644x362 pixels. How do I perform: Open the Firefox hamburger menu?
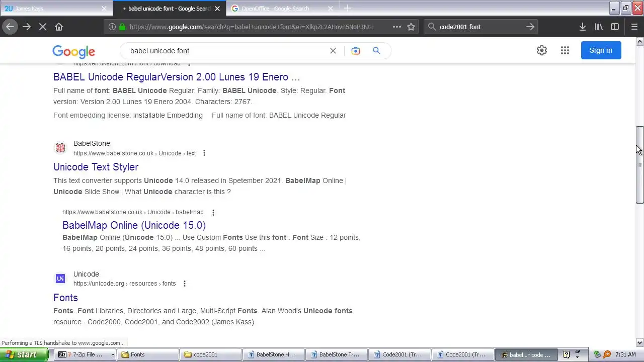coord(634,27)
